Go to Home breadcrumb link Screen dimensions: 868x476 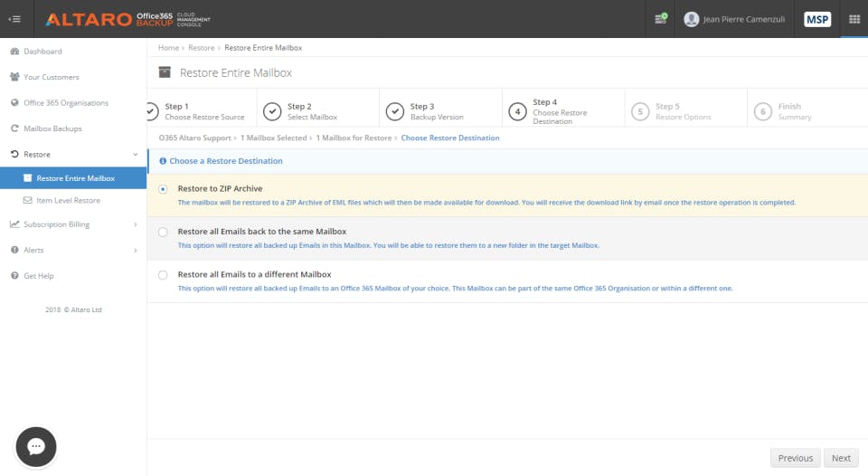pos(168,48)
